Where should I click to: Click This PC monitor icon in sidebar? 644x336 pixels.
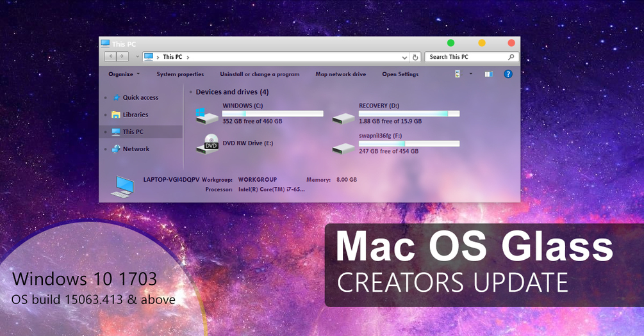(x=116, y=132)
